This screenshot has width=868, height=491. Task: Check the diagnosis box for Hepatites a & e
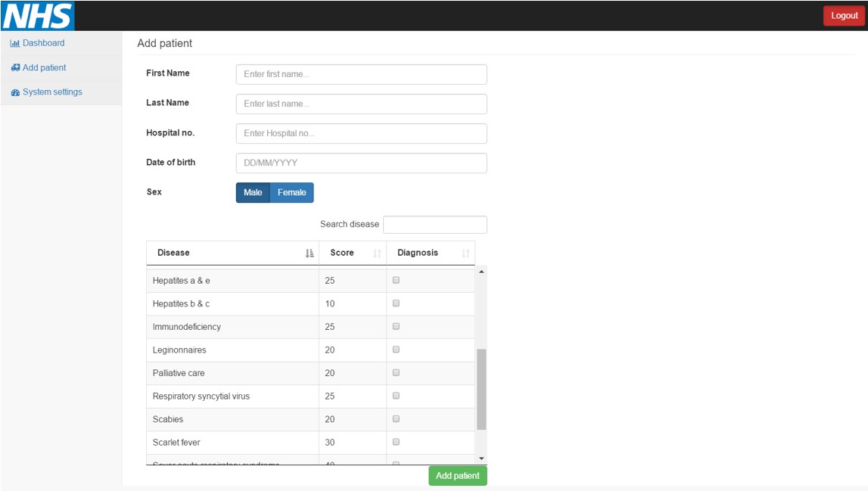pyautogui.click(x=395, y=280)
